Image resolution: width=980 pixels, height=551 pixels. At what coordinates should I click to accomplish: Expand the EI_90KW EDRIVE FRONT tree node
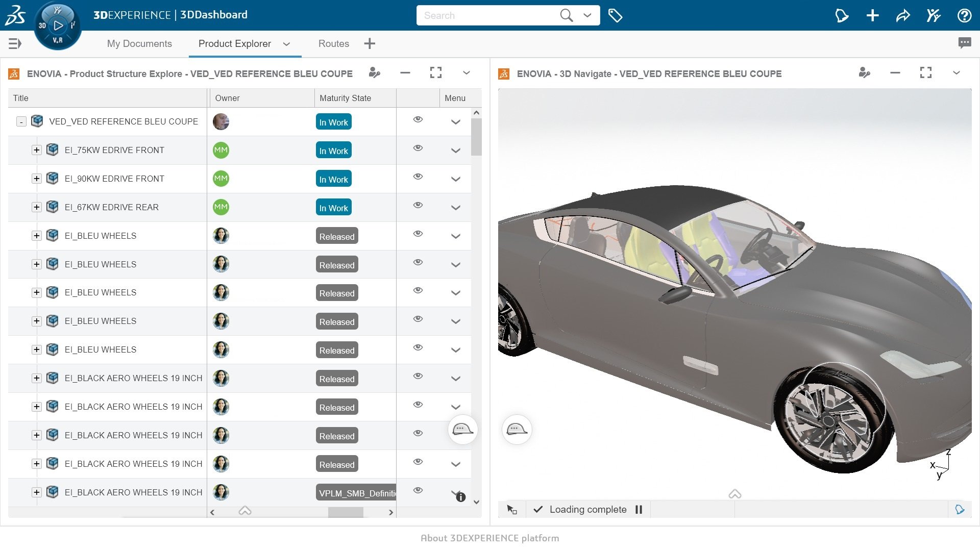pos(36,179)
